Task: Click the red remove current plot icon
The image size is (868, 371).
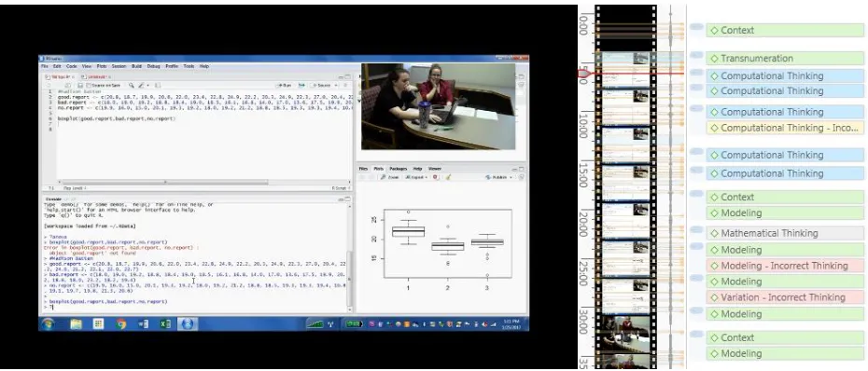Action: tap(435, 177)
